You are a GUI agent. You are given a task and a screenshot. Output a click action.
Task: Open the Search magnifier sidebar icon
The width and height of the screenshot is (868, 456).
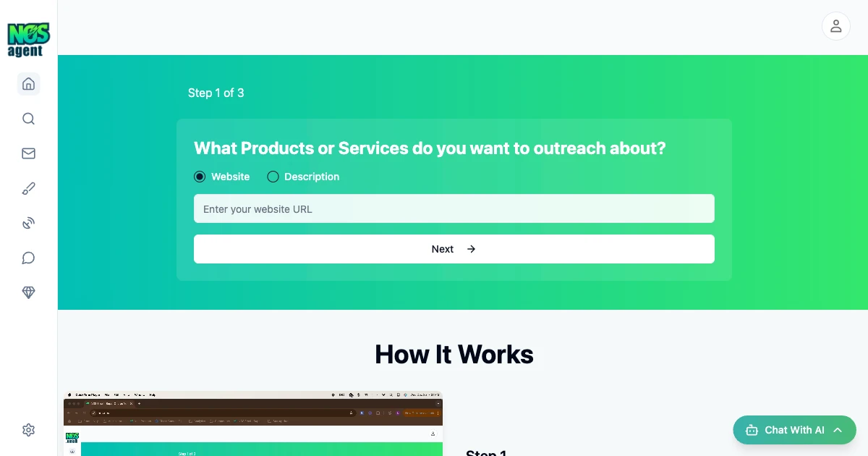29,119
